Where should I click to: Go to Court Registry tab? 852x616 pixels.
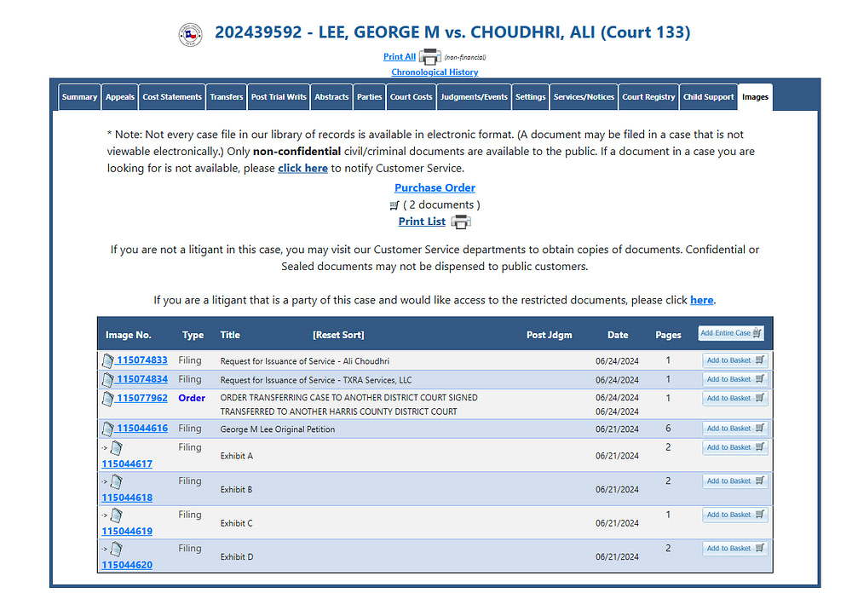coord(648,97)
